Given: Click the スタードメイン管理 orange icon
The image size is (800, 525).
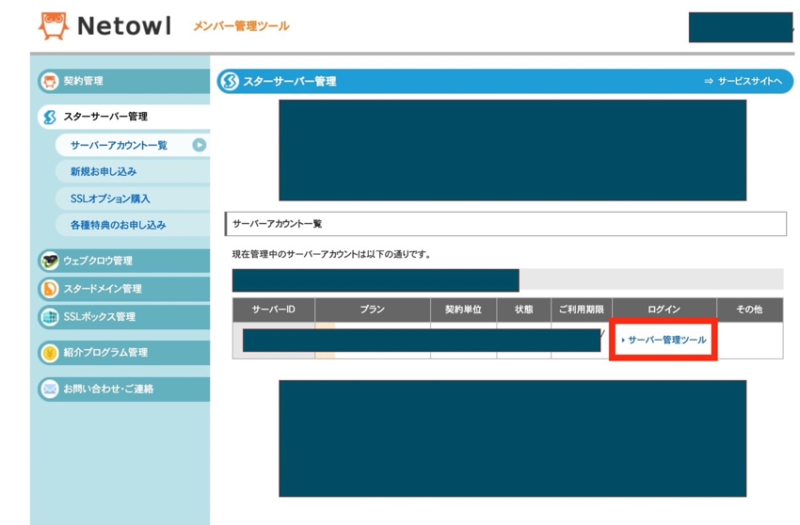Looking at the screenshot, I should pyautogui.click(x=49, y=289).
